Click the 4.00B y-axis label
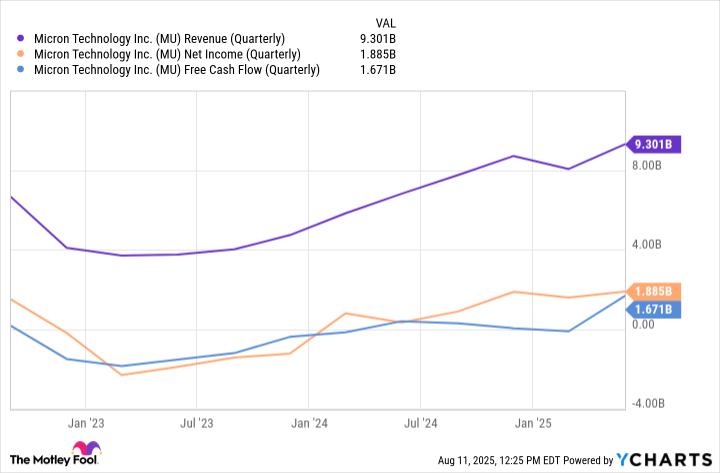The image size is (720, 473). 647,245
